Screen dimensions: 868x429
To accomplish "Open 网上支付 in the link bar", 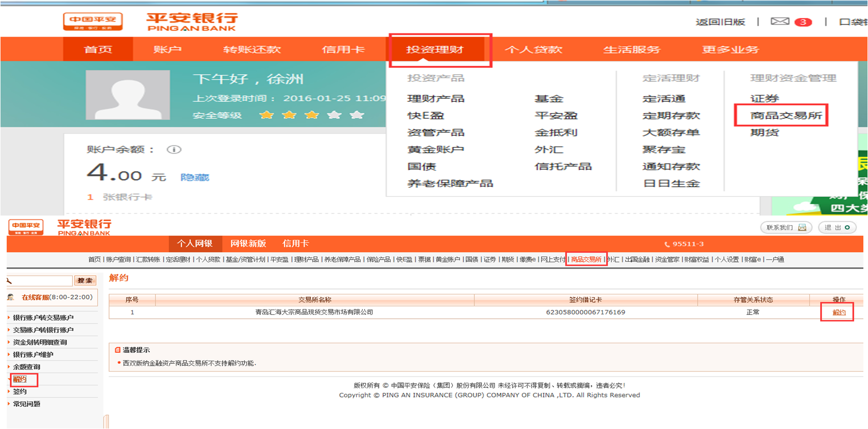I will pos(553,259).
